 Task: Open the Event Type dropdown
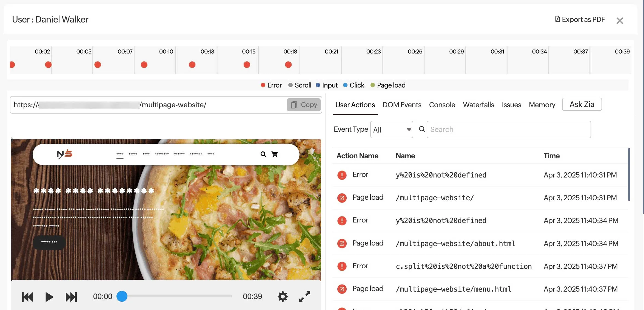click(x=392, y=129)
